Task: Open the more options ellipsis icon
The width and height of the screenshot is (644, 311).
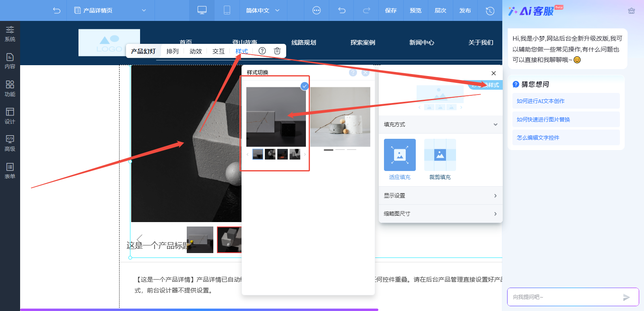Action: [317, 10]
